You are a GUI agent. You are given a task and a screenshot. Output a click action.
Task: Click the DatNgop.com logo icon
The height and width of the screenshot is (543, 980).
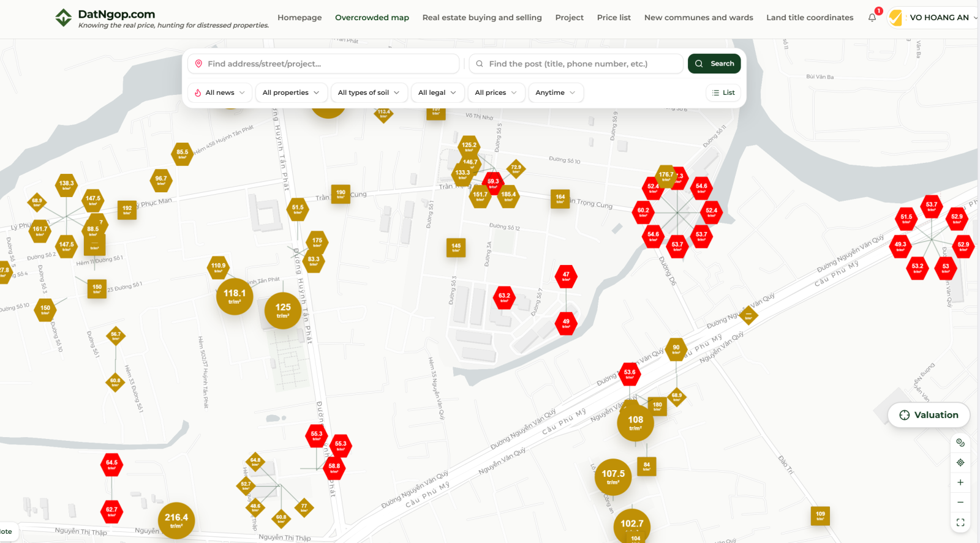coord(64,18)
